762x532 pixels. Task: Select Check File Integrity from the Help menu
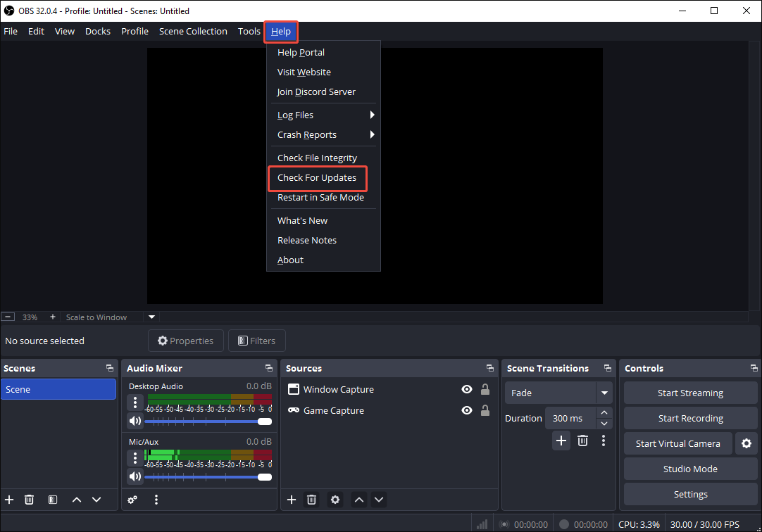316,157
